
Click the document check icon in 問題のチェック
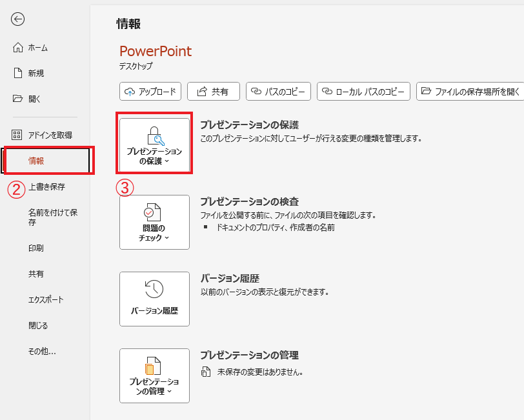coord(152,212)
